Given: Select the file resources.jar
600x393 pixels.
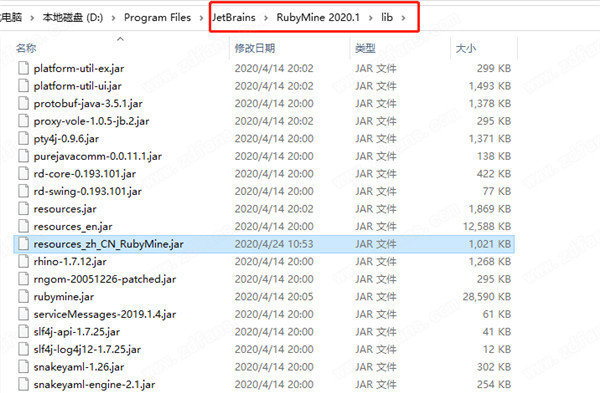Looking at the screenshot, I should [x=65, y=209].
